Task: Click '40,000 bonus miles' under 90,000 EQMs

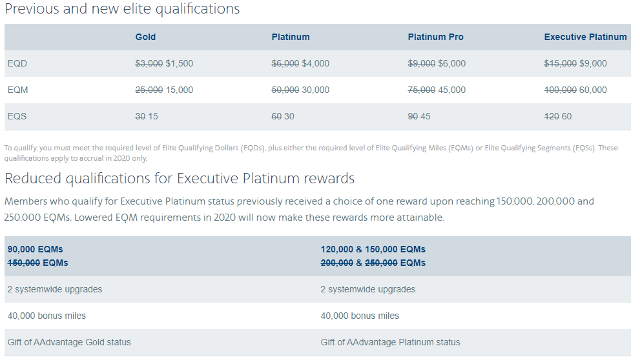Action: [46, 316]
